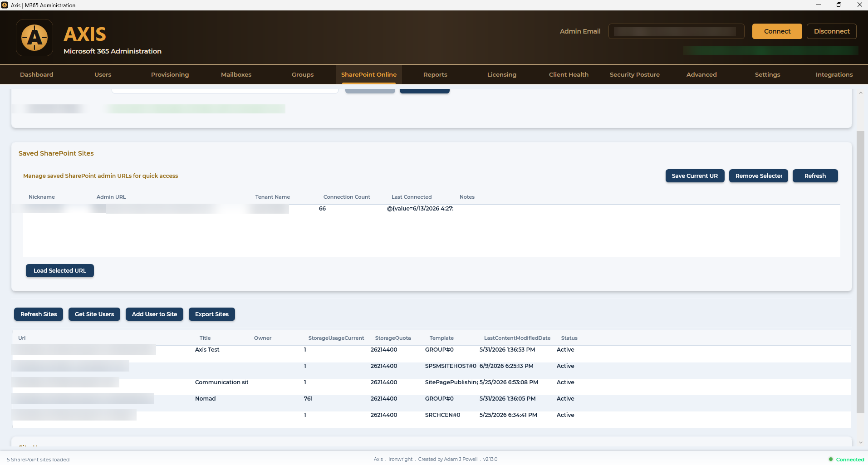Open the Integrations tab
The width and height of the screenshot is (868, 465).
(834, 74)
